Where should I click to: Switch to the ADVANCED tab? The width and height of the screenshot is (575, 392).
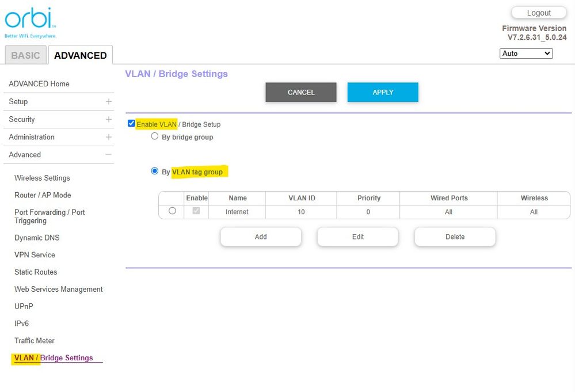pos(79,55)
